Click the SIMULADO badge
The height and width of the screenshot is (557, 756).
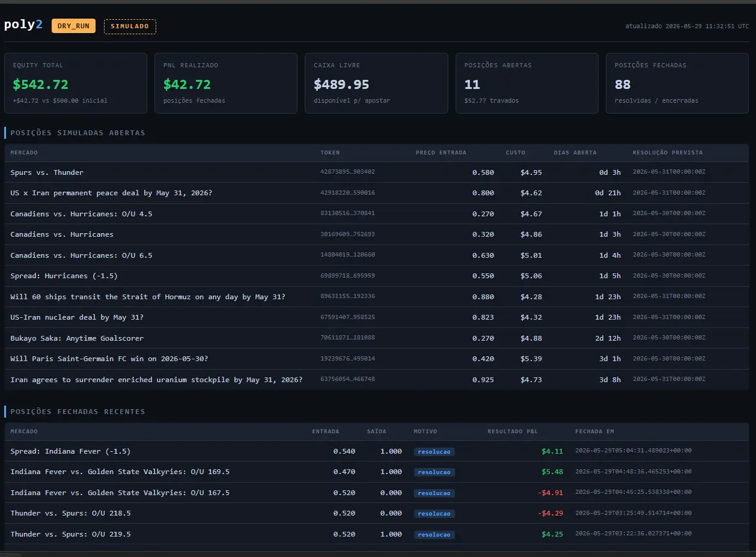tap(130, 26)
